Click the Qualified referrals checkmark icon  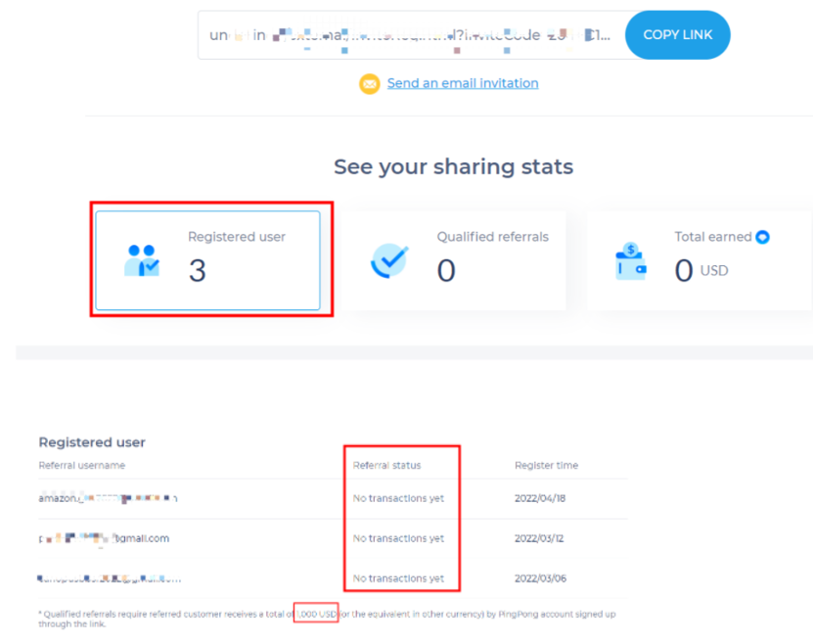pyautogui.click(x=388, y=261)
